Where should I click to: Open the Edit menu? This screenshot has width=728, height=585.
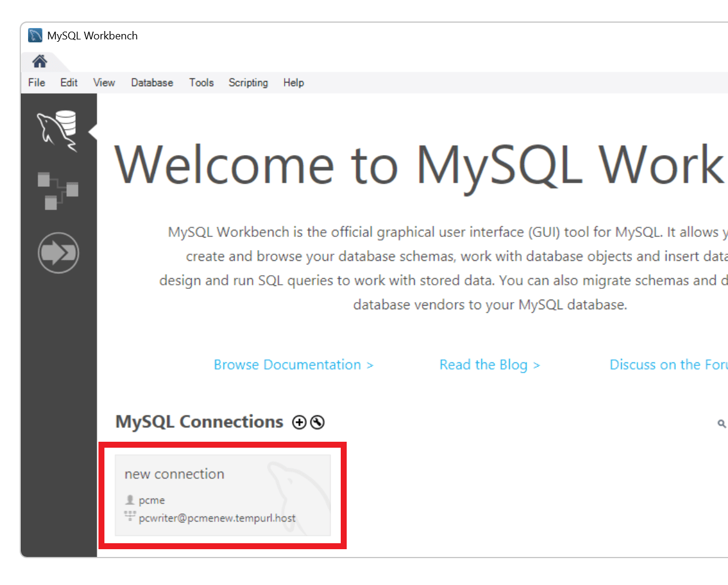tap(69, 82)
